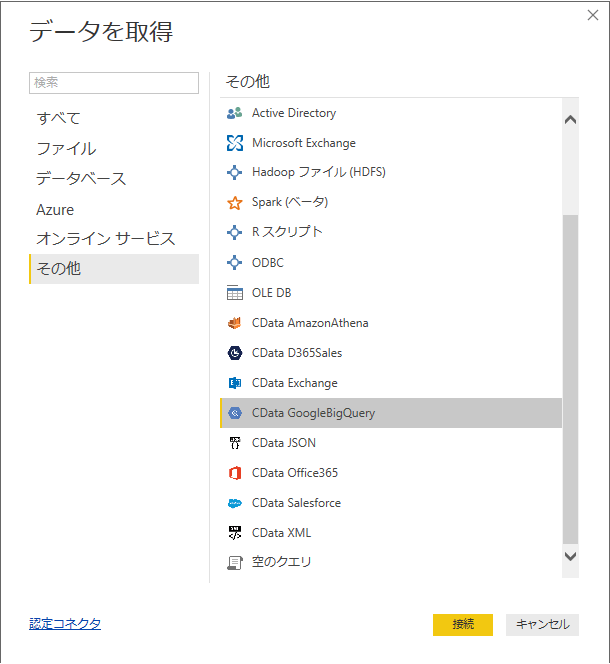Viewport: 610px width, 664px height.
Task: Select the CData Office365 label
Action: click(x=295, y=473)
